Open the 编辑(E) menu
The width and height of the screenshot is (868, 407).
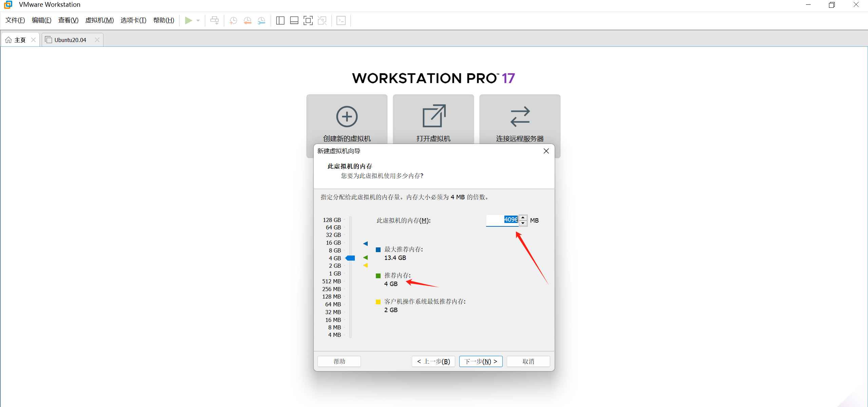coord(41,20)
